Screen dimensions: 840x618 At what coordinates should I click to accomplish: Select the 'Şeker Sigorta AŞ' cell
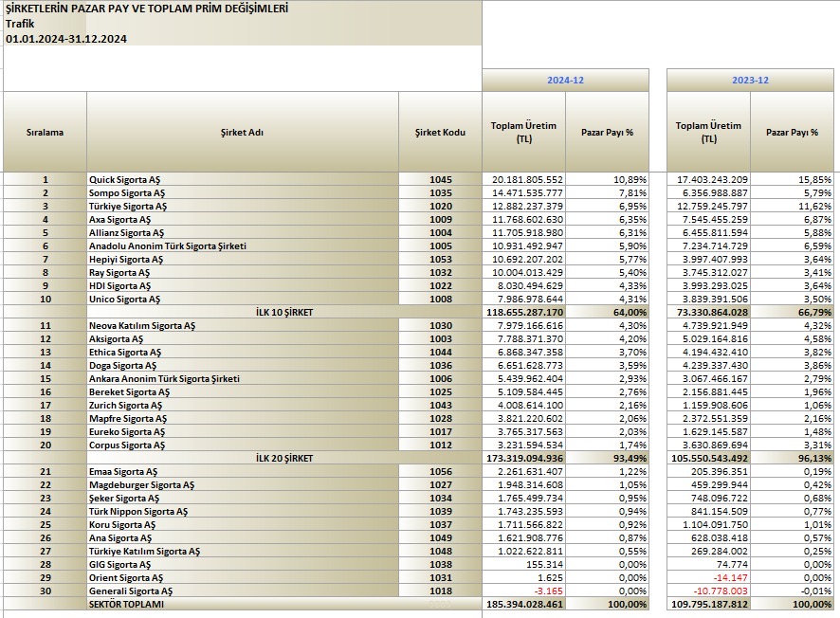tap(242, 498)
